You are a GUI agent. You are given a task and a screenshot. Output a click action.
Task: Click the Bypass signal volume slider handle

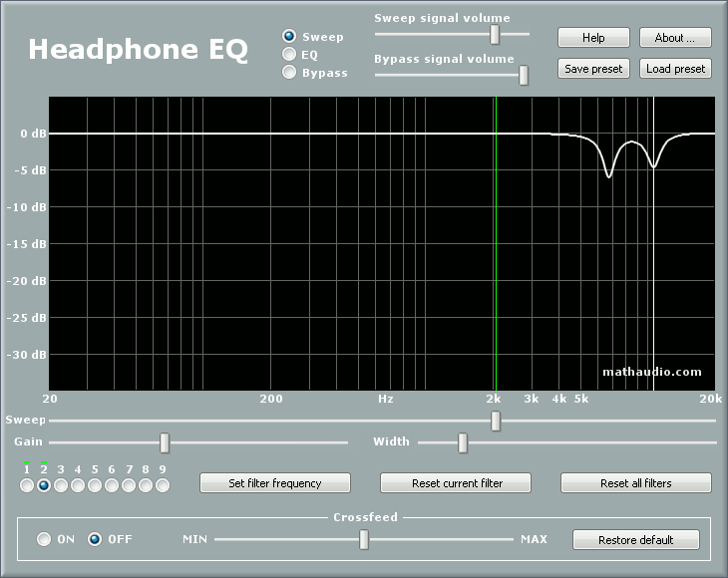(x=524, y=75)
